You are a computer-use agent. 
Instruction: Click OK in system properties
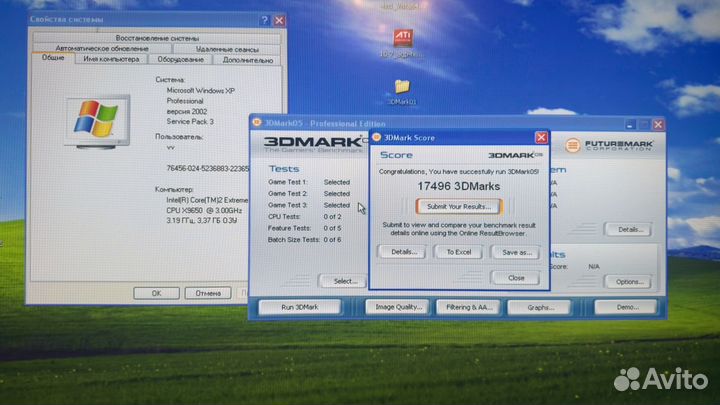156,293
